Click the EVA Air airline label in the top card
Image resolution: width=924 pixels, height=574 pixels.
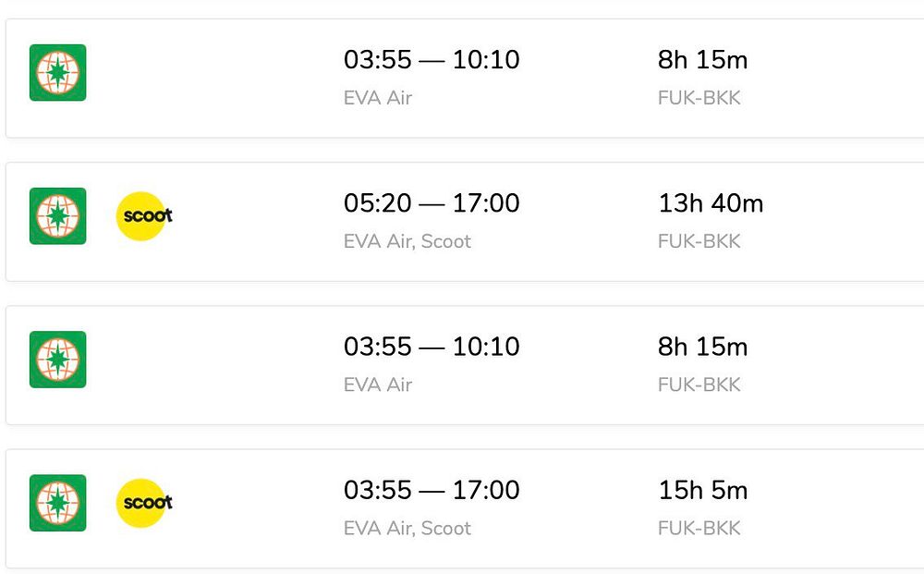pyautogui.click(x=378, y=98)
